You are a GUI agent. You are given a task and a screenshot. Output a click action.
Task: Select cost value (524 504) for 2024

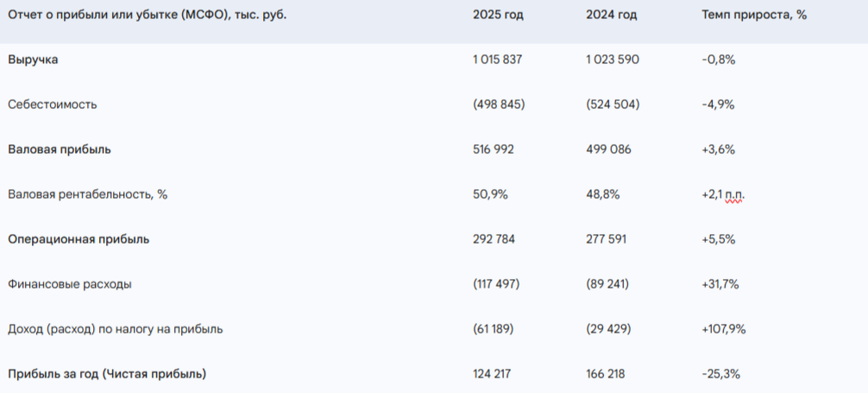[613, 105]
